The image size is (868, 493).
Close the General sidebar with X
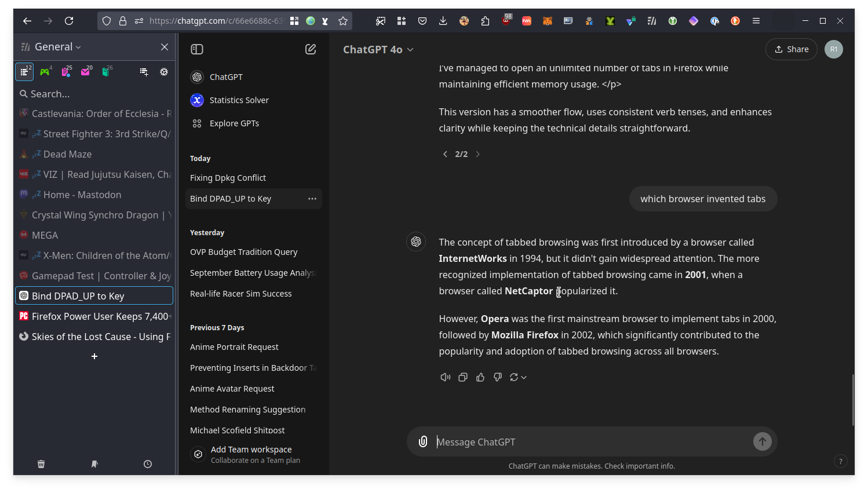pos(165,47)
